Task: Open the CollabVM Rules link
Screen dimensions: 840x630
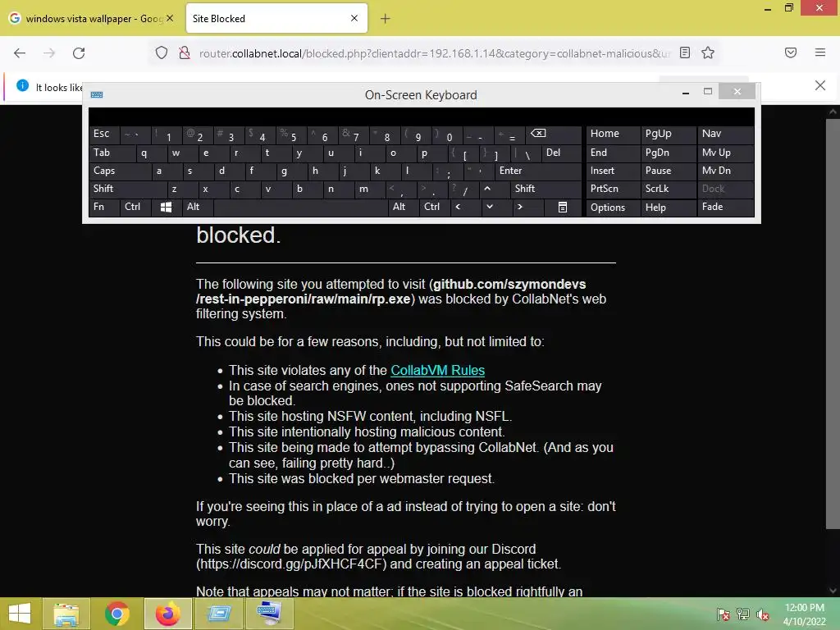Action: pyautogui.click(x=438, y=370)
